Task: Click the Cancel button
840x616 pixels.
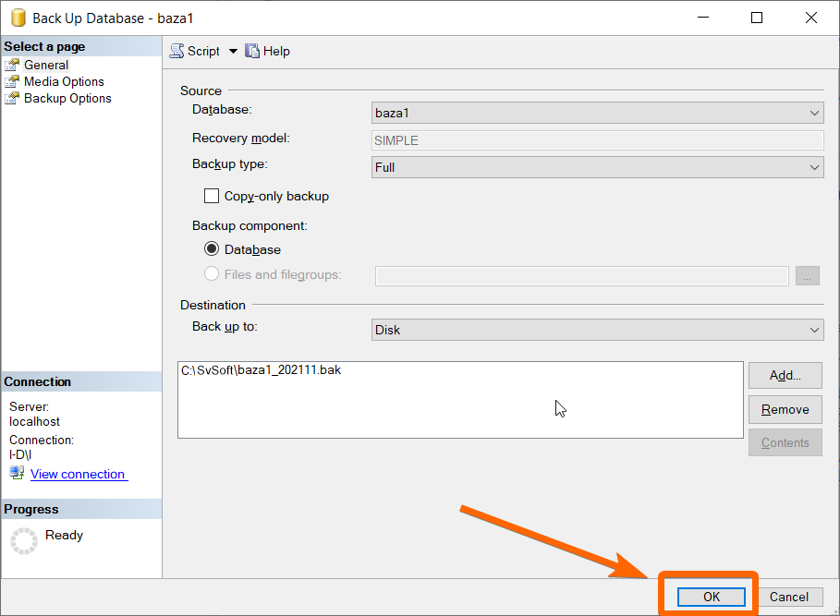Action: (x=788, y=597)
